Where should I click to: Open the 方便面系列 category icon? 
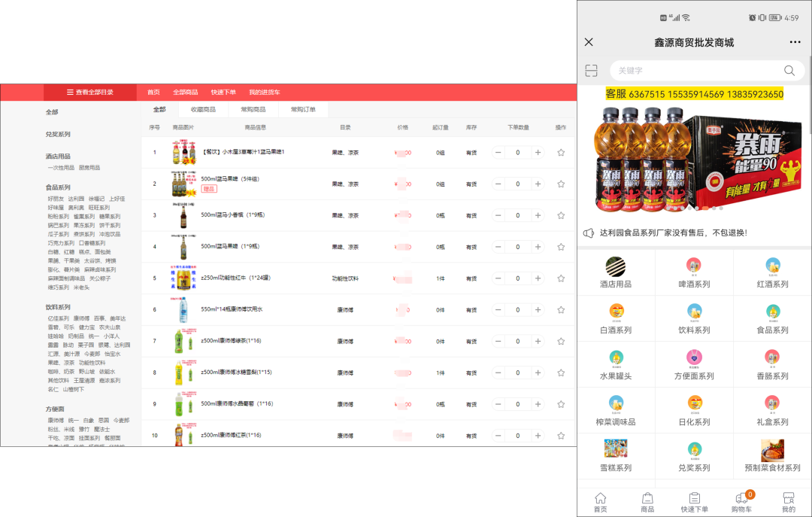[x=694, y=357]
